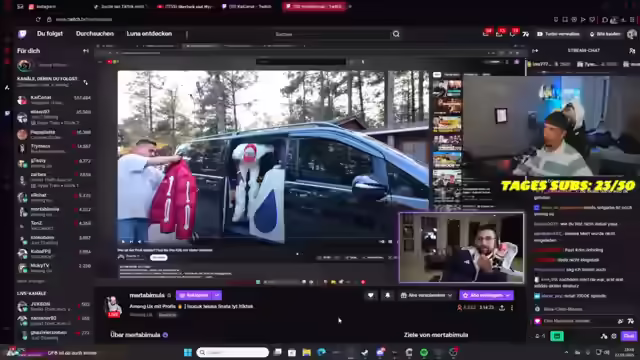
Task: Click the user avatar in top right
Action: point(632,34)
